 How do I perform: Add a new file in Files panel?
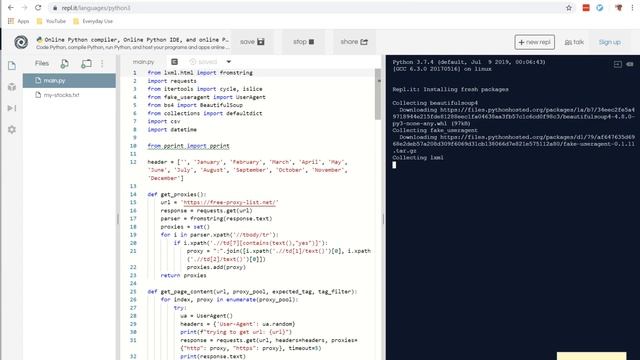point(64,64)
